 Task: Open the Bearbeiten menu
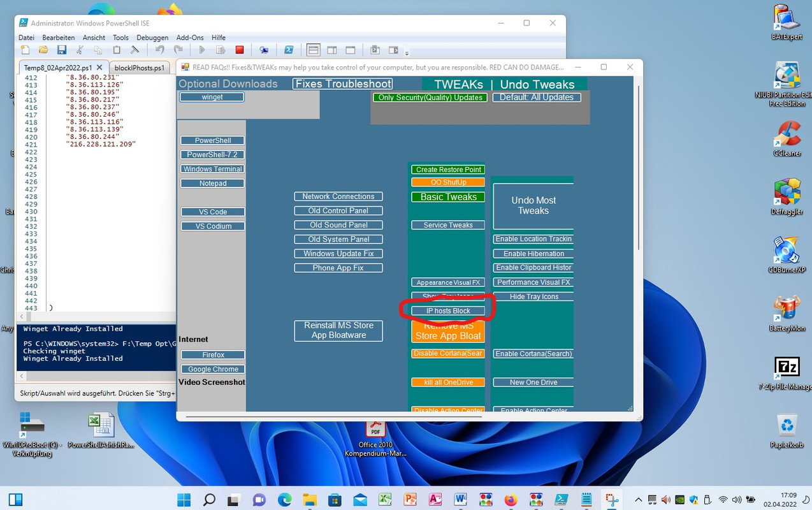point(59,38)
